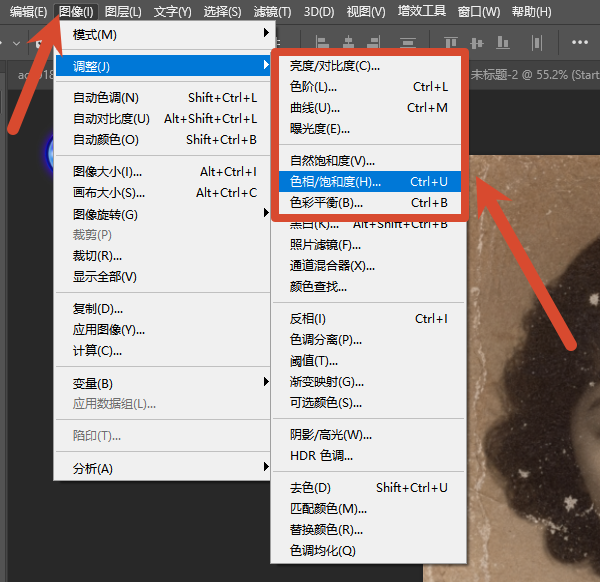Choose 自动色调(N) from the menu
This screenshot has height=582, width=600.
click(x=163, y=98)
